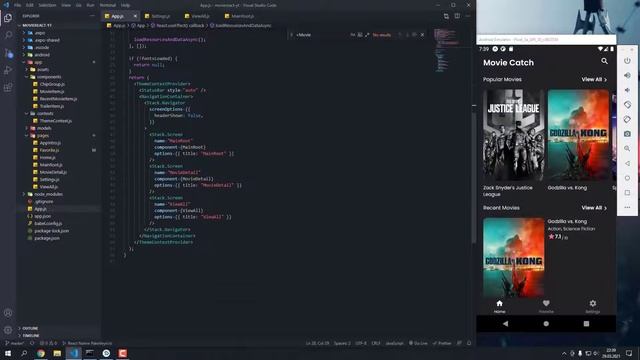640x360 pixels.
Task: Click emulator sidebar back triangle
Action: click(x=627, y=163)
